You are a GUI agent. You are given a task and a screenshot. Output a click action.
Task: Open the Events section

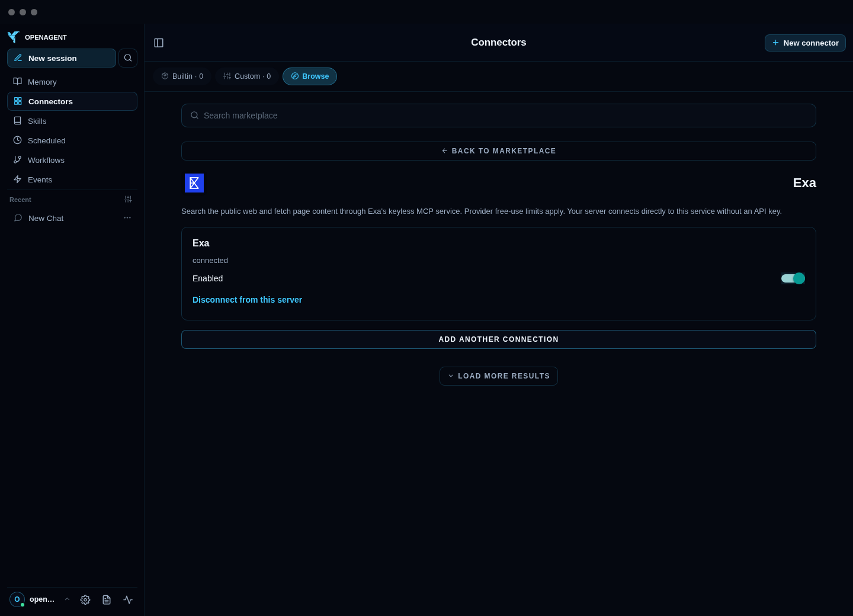[x=72, y=179]
